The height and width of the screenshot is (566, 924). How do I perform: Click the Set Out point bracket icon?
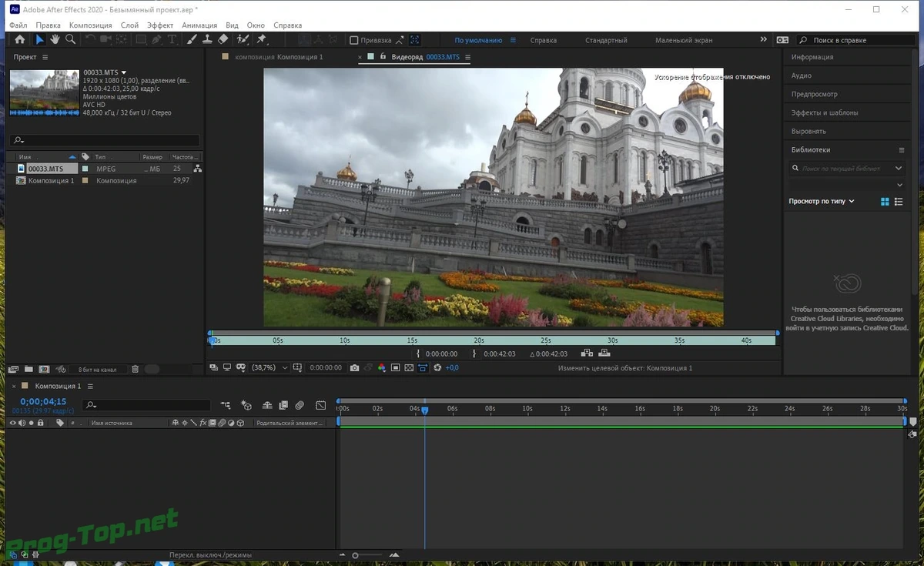coord(474,354)
